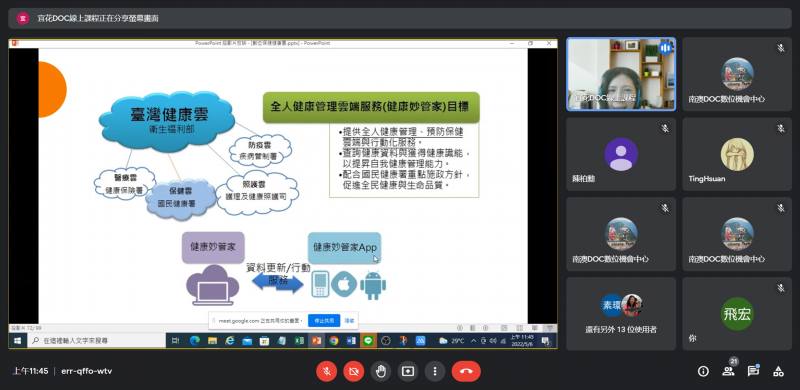Click the meeting code err-qffo-wtv
Screen dimensions: 800x390
pos(86,371)
